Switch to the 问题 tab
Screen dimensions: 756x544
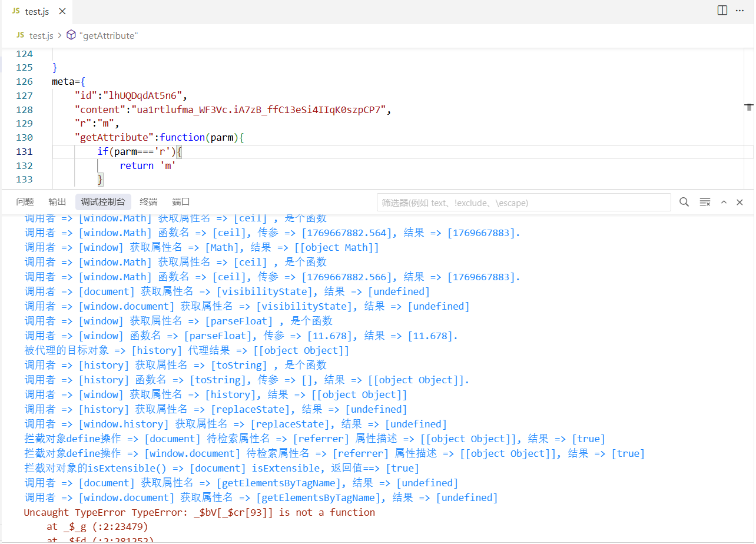(x=25, y=202)
